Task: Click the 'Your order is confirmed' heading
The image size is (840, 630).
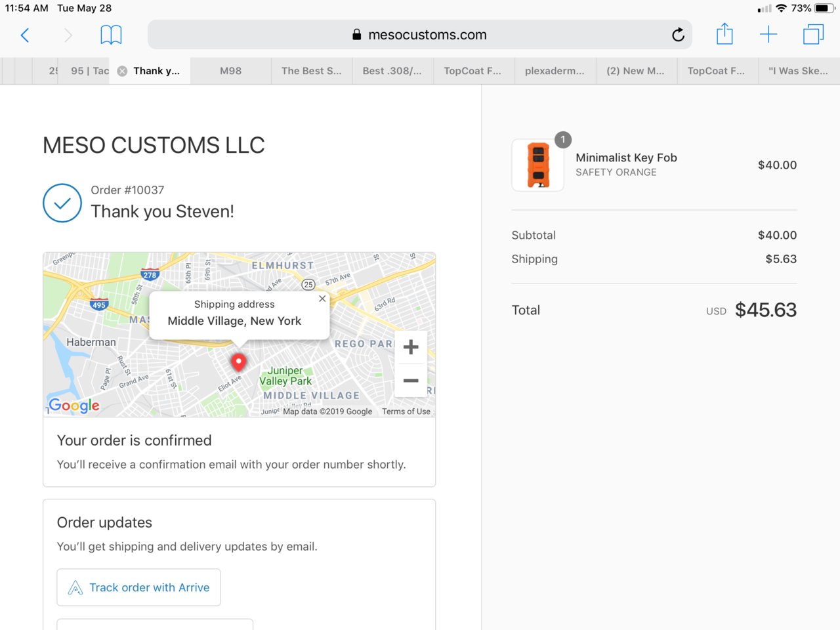Action: click(135, 440)
